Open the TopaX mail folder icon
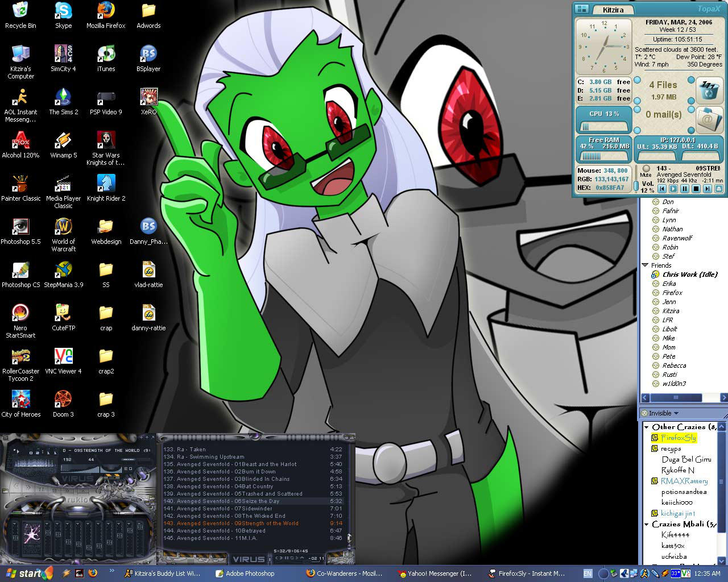Screen dimensions: 728x582 click(x=709, y=119)
